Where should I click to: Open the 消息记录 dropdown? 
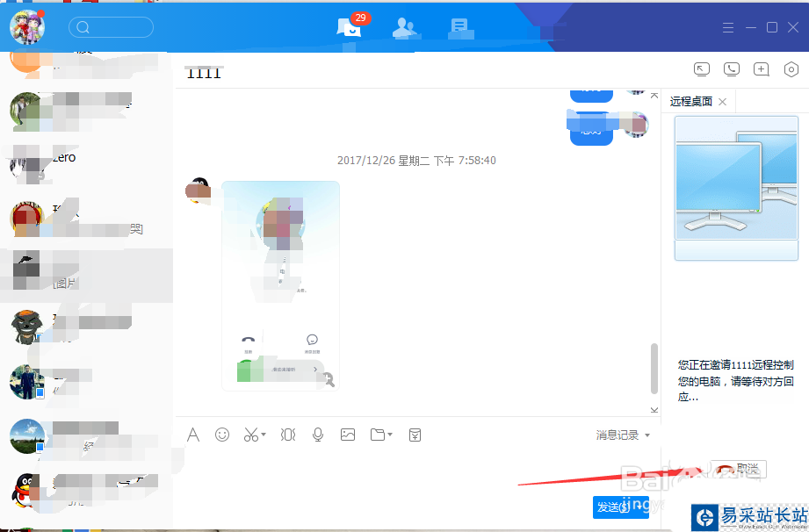click(x=623, y=435)
